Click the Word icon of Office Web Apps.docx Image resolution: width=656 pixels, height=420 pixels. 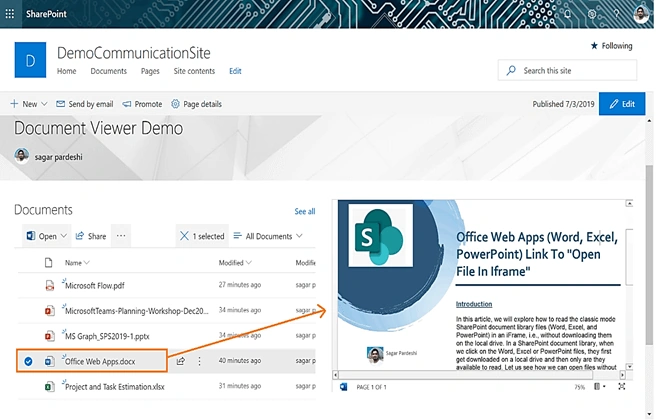(49, 361)
